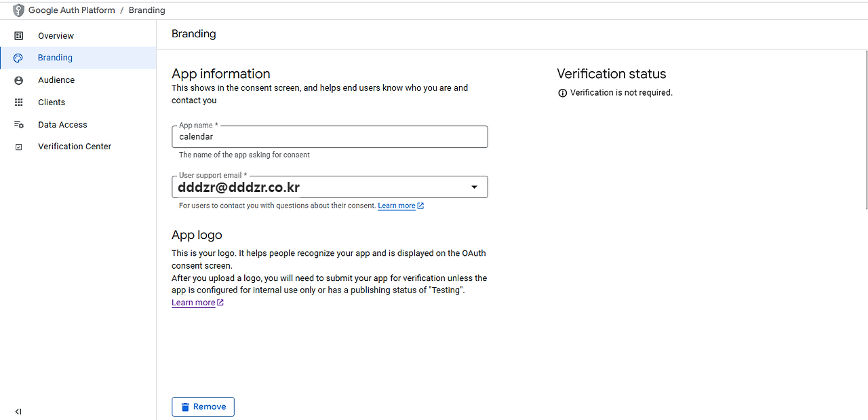Click the Data Access settings icon
The width and height of the screenshot is (868, 420).
click(x=19, y=125)
